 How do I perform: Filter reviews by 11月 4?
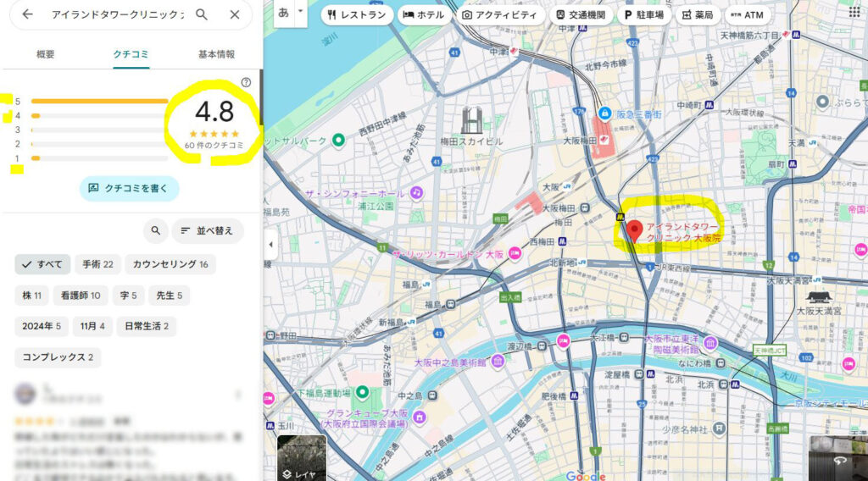[x=92, y=326]
